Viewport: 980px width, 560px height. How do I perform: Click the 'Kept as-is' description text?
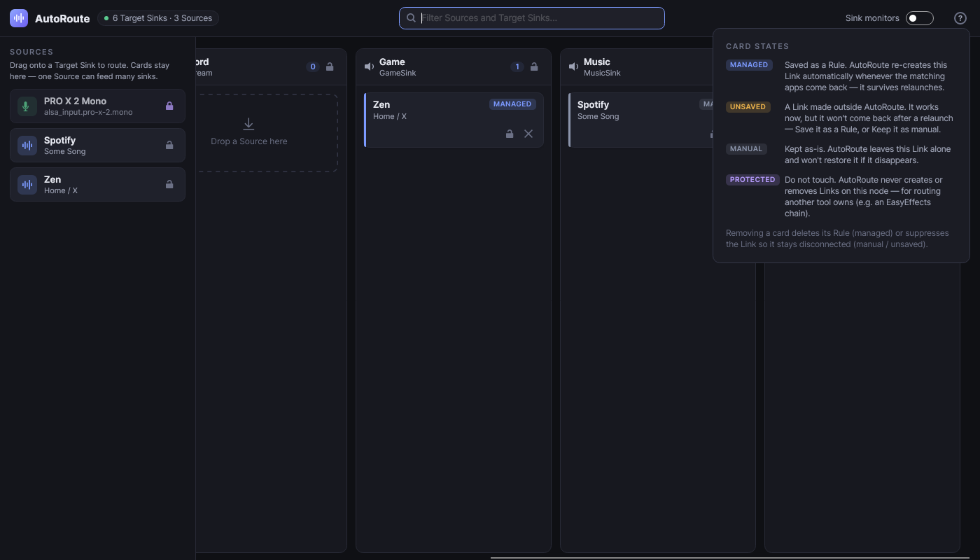(x=868, y=155)
